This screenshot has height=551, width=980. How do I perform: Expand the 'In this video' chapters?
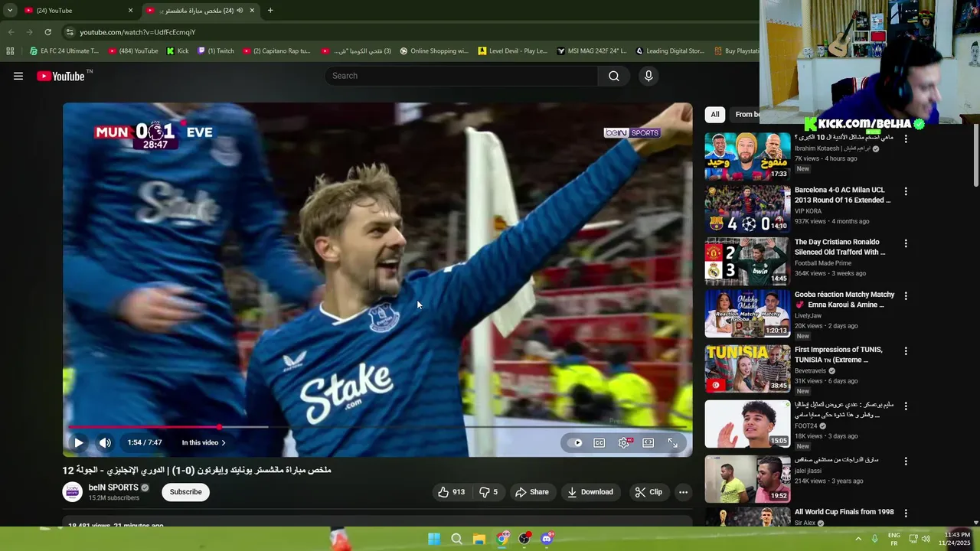(204, 442)
